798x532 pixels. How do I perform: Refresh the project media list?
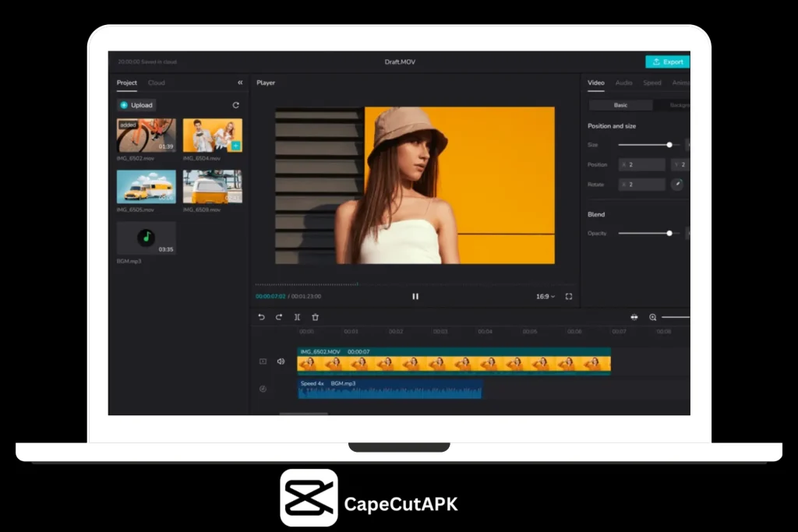pyautogui.click(x=235, y=105)
